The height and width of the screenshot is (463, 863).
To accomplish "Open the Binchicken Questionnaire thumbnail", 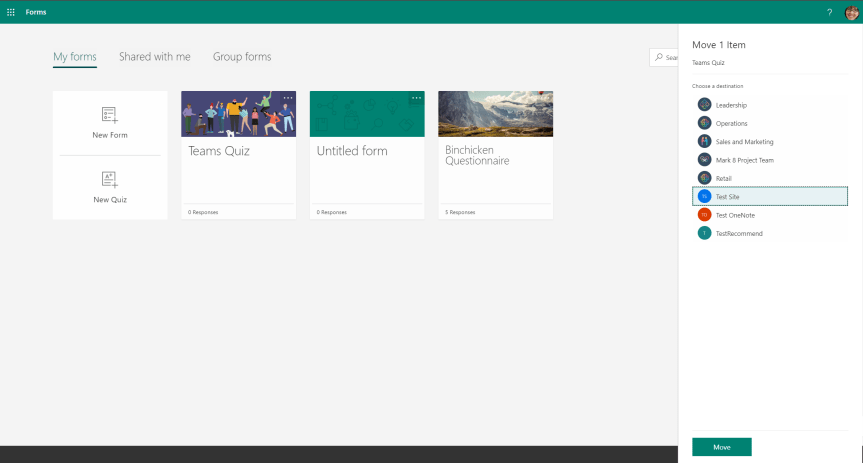I will 495,114.
